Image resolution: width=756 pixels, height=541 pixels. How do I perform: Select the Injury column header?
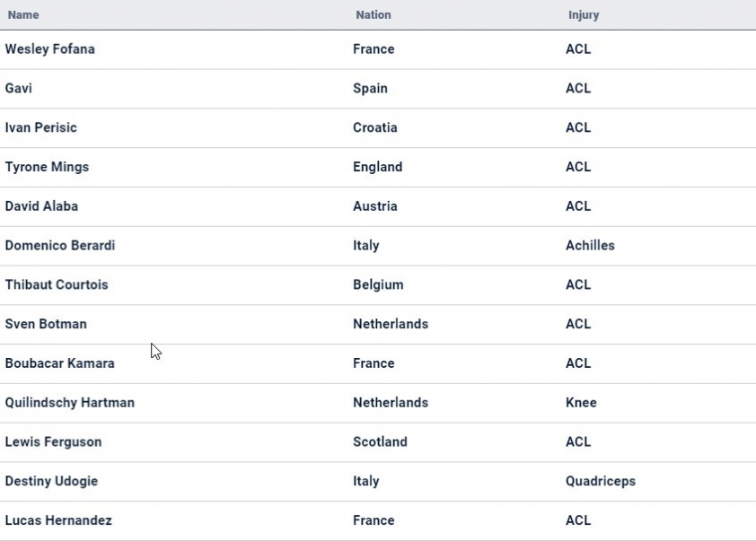[x=584, y=15]
